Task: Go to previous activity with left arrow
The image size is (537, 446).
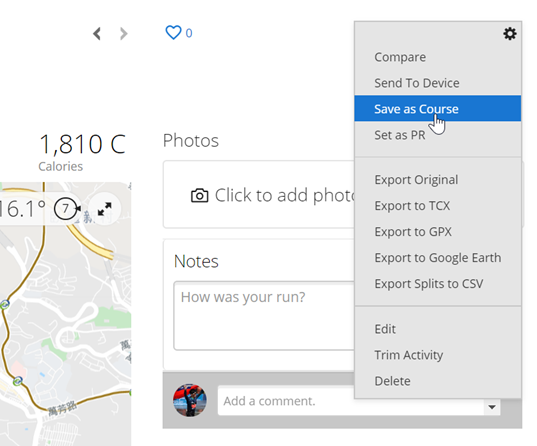Action: 97,34
